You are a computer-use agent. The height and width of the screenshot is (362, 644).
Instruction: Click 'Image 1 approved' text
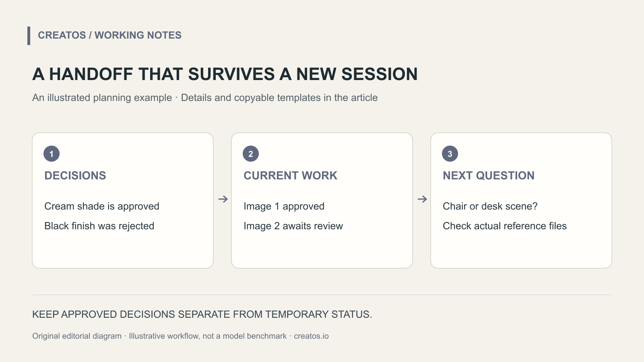(x=284, y=206)
